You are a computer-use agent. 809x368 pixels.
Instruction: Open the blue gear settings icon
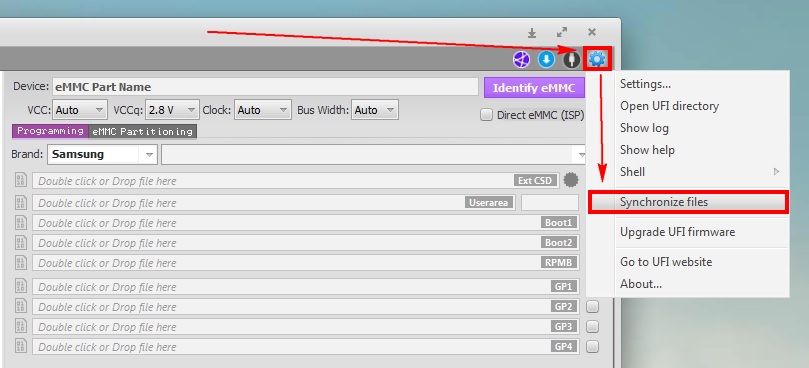point(596,60)
